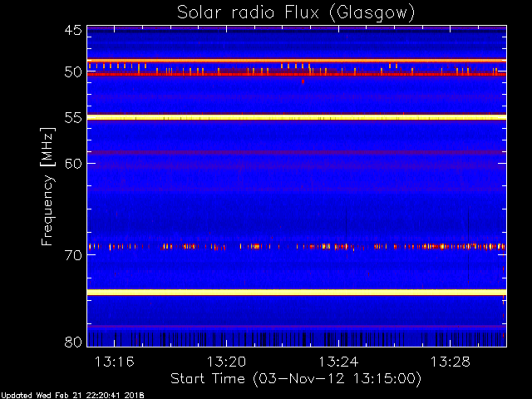Click the 70 frequency tick label
This screenshot has width=532, height=399.
tap(73, 255)
